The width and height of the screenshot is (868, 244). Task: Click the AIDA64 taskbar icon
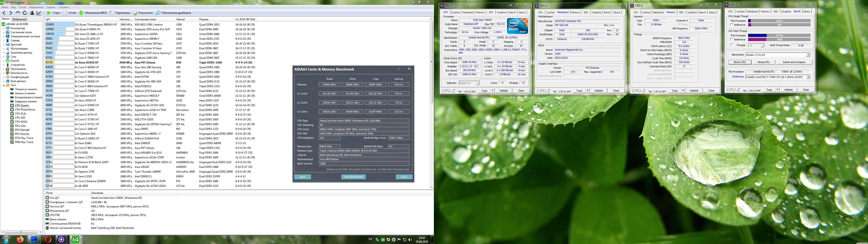pos(75,240)
